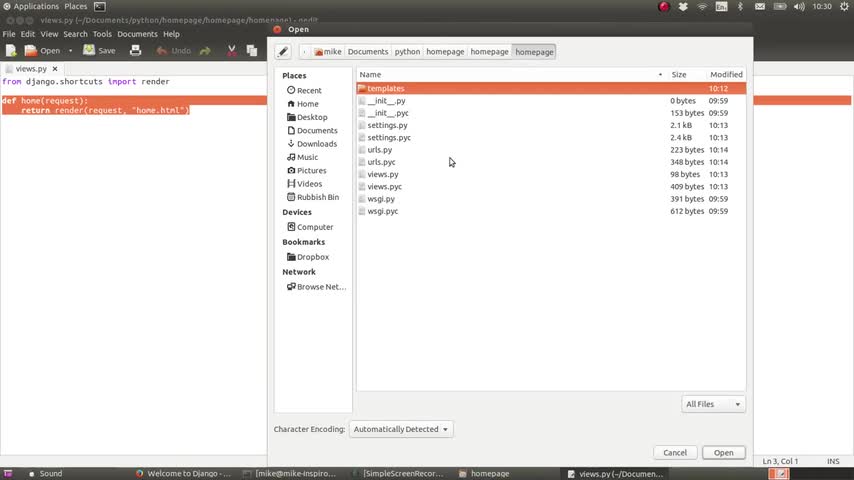Open the Help menu in gedit
Image resolution: width=854 pixels, height=480 pixels.
point(172,34)
